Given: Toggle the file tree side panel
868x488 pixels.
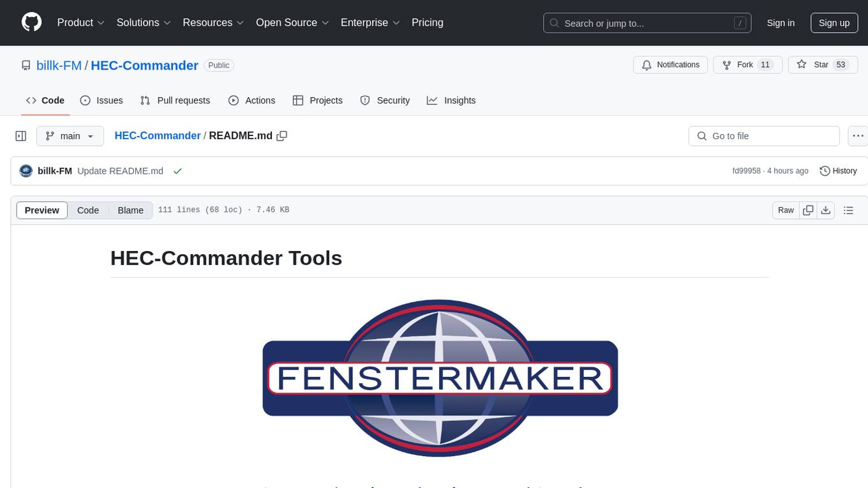Looking at the screenshot, I should [x=21, y=136].
